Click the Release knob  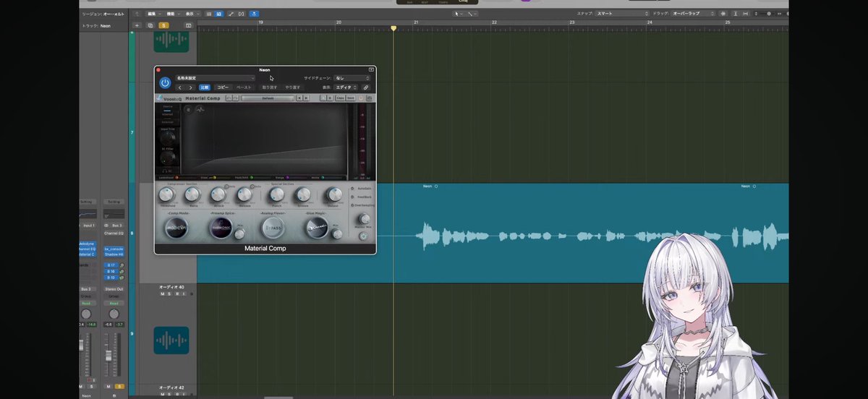click(244, 194)
